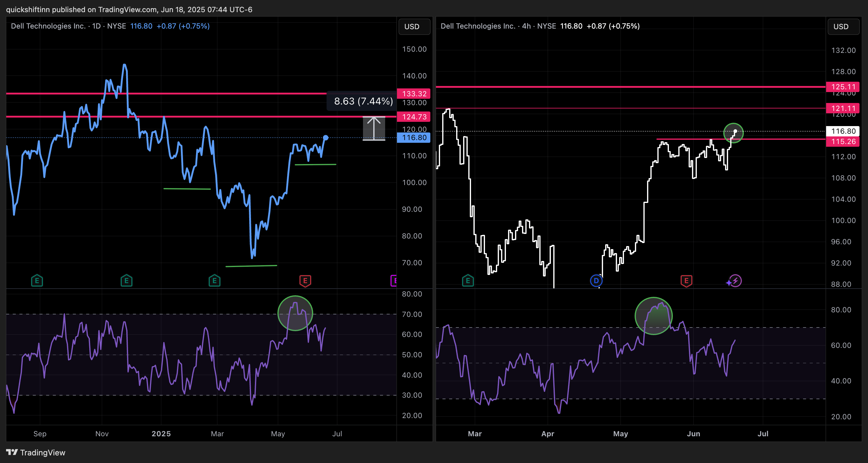Click the 124.73 price line label

[x=414, y=117]
